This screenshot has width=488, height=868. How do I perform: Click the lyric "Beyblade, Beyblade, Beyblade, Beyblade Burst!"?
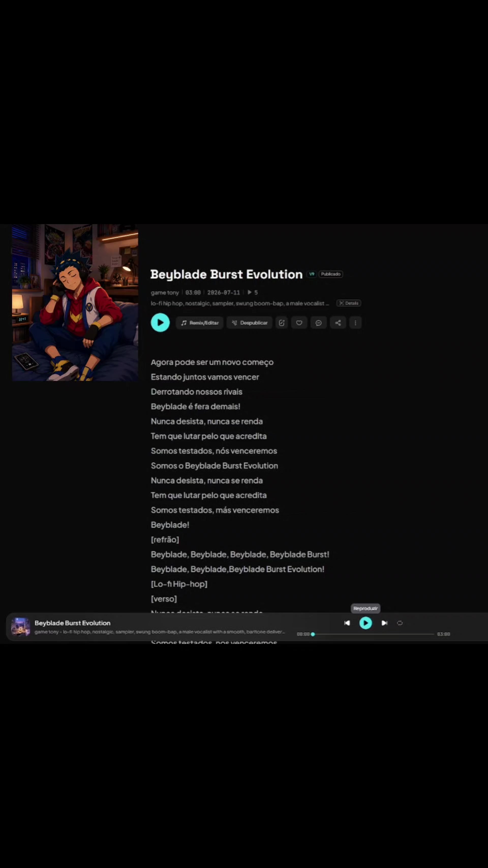(x=240, y=554)
